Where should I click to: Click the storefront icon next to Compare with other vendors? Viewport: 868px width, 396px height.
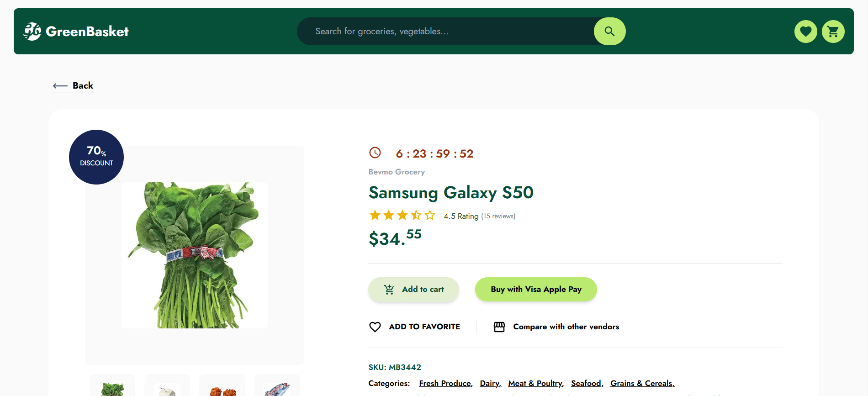click(x=499, y=327)
